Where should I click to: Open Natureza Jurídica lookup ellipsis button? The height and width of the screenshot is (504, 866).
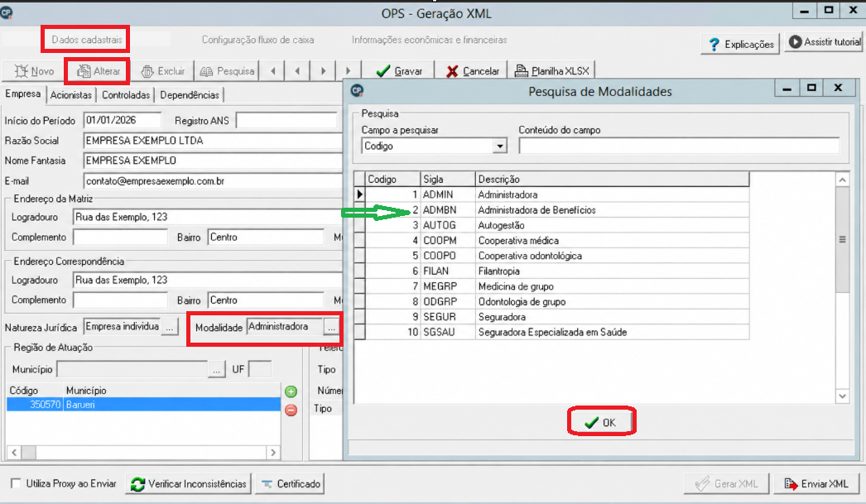click(170, 328)
